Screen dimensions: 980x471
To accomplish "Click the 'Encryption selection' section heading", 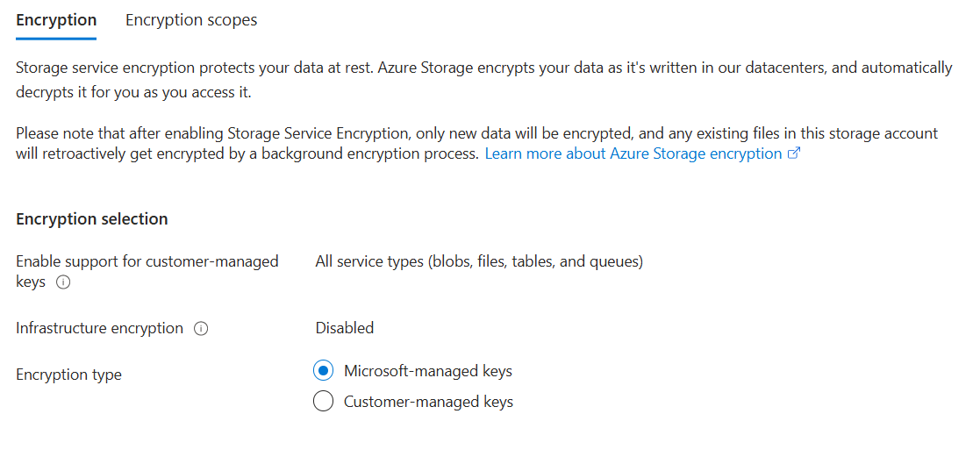I will (92, 219).
